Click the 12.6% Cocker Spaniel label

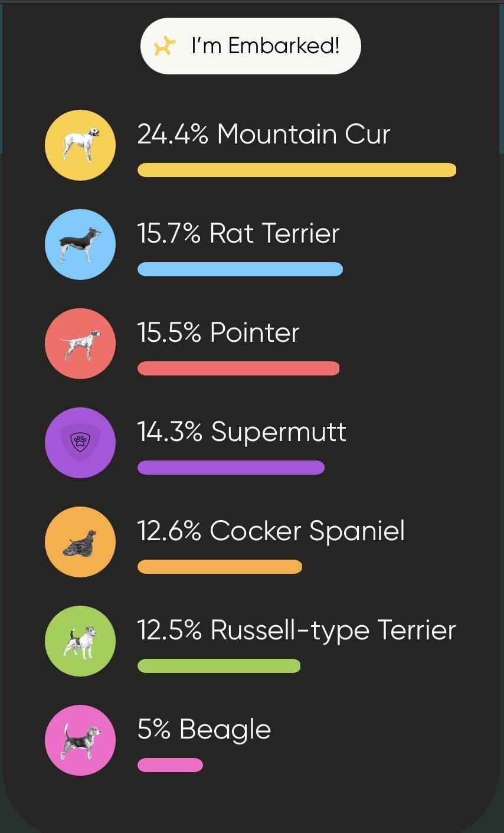[x=271, y=531]
